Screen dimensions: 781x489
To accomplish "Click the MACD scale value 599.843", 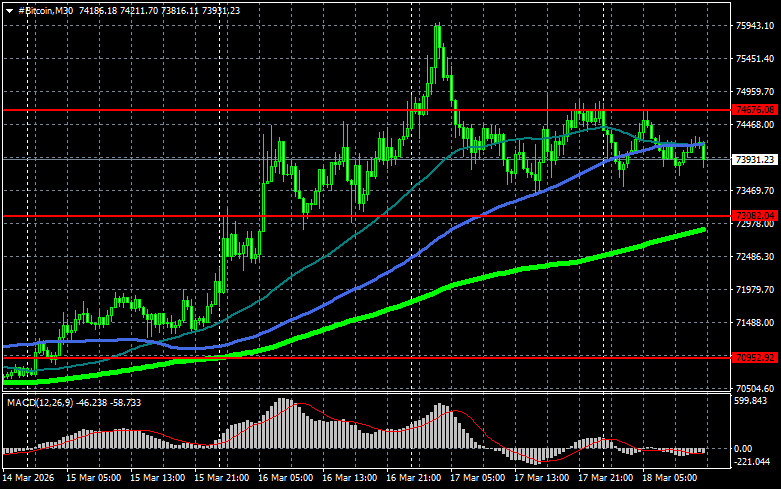I will [751, 401].
